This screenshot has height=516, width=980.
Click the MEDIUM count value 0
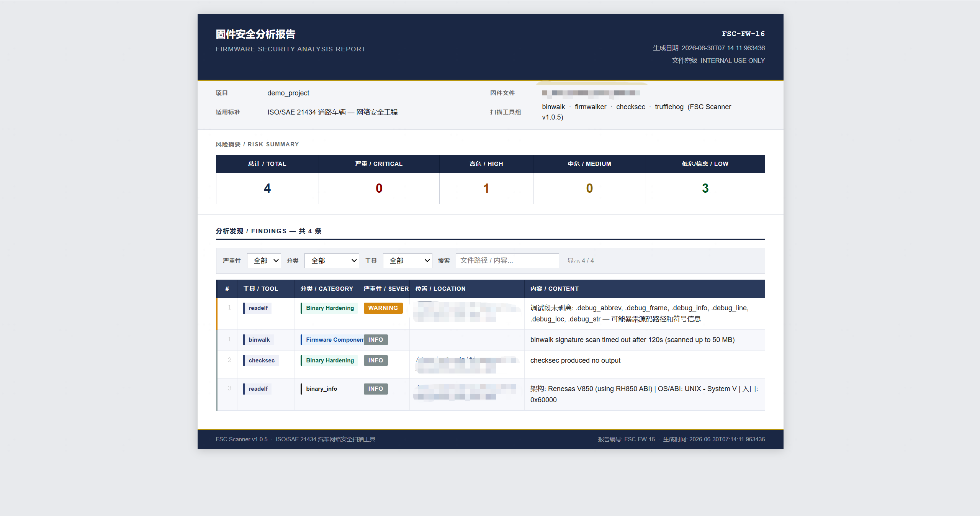tap(589, 188)
